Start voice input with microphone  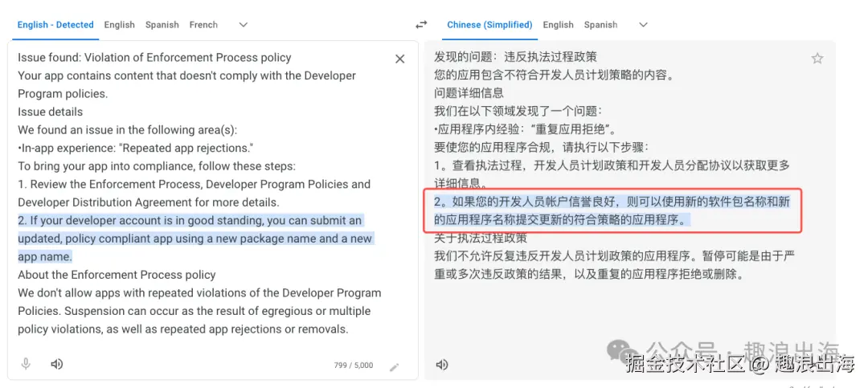26,364
